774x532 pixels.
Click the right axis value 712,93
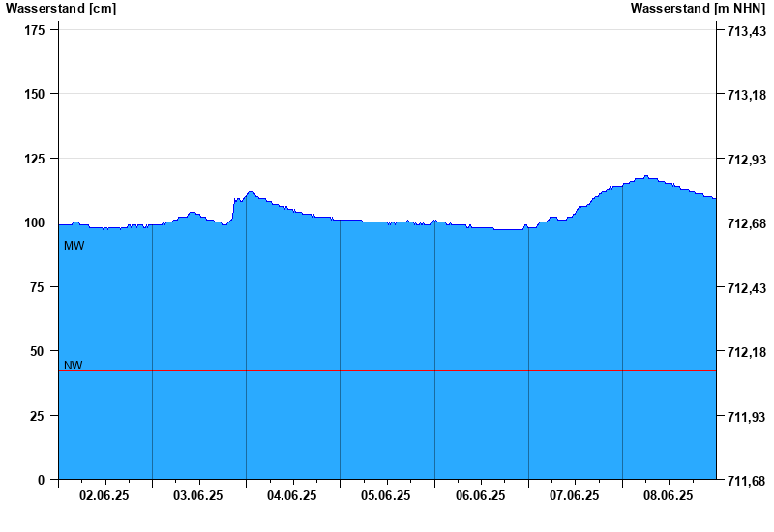point(747,160)
